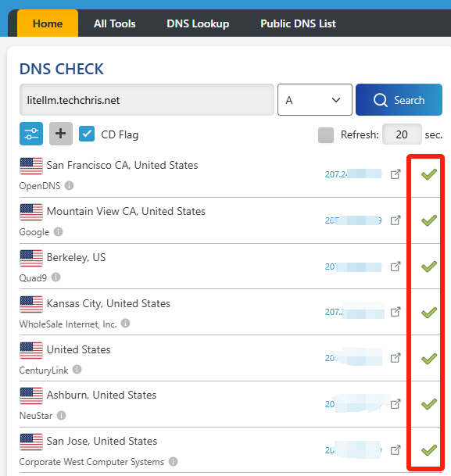Open external link for OpenDNS result

click(396, 174)
